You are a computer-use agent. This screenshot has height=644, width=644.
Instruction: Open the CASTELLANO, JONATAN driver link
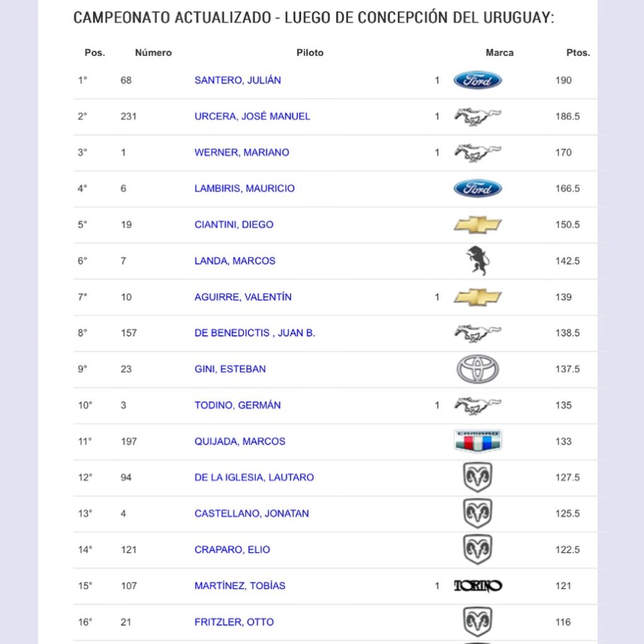click(252, 513)
